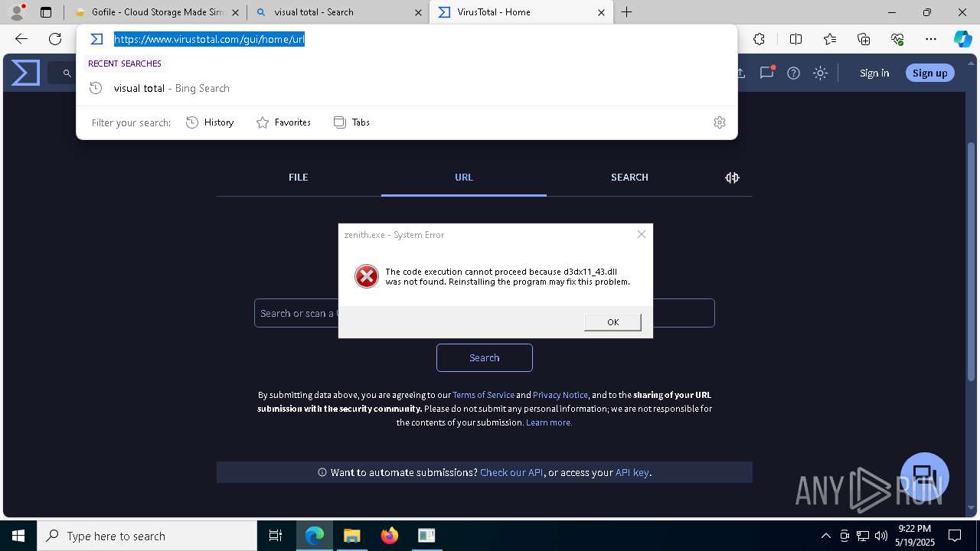Select the URL tab on VirusTotal
Image resolution: width=980 pixels, height=551 pixels.
coord(464,177)
